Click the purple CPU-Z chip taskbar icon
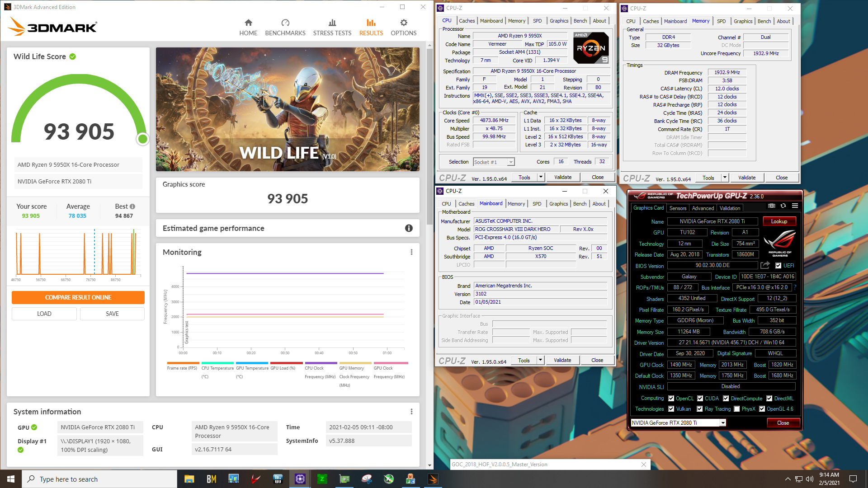The height and width of the screenshot is (488, 868). (300, 479)
